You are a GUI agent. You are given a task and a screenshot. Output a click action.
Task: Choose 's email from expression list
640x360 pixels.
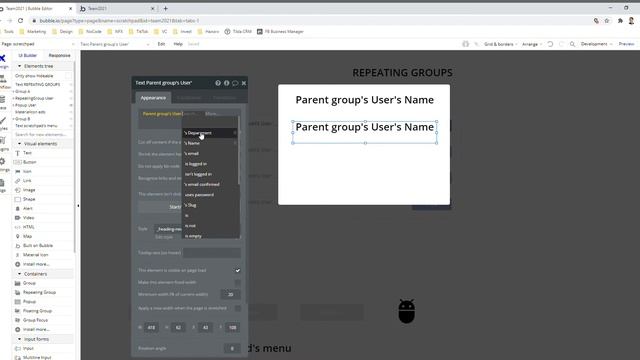pos(210,153)
